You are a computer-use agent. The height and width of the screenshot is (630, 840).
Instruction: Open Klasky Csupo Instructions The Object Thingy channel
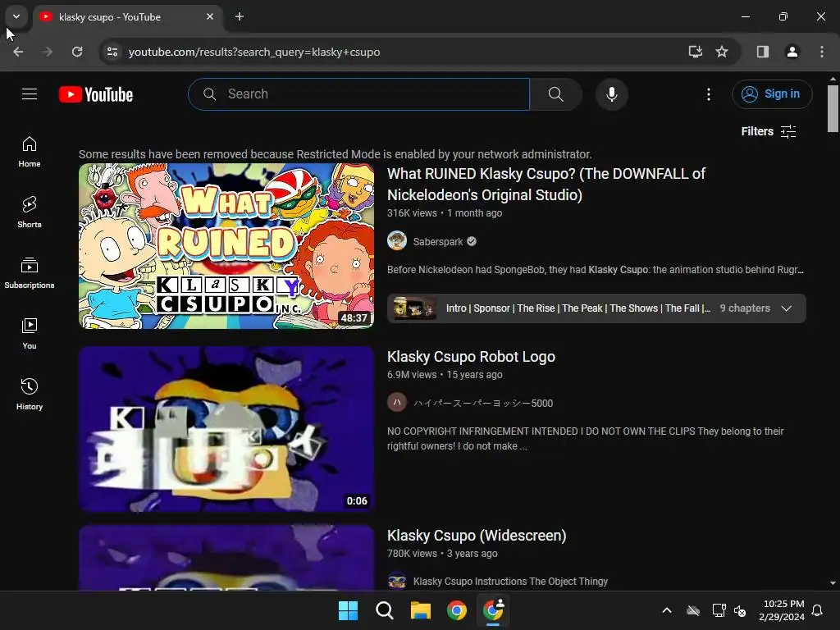click(x=510, y=582)
